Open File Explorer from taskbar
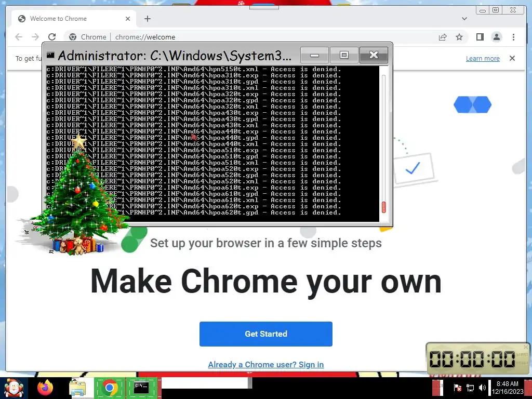The height and width of the screenshot is (399, 532). pos(77,388)
